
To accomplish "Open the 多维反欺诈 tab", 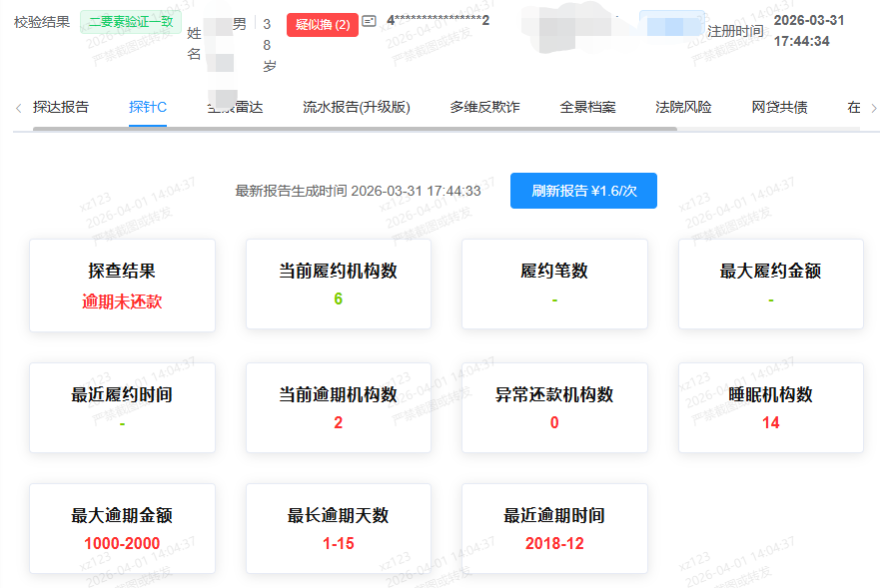I will click(x=484, y=107).
